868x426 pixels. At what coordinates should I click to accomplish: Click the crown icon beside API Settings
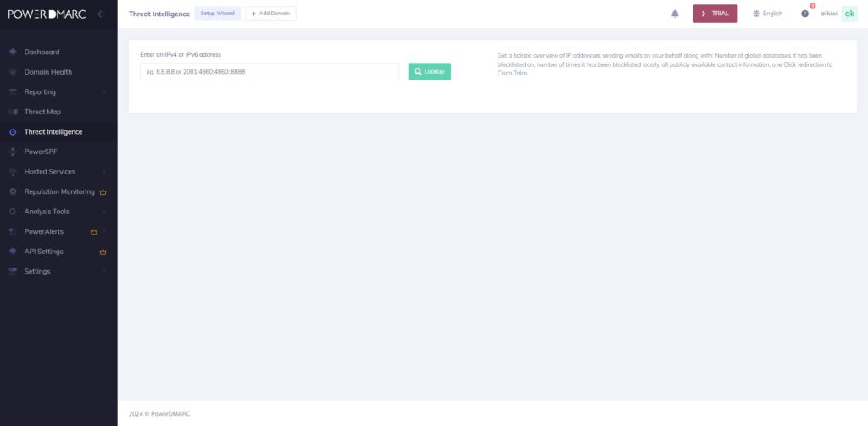pos(103,252)
